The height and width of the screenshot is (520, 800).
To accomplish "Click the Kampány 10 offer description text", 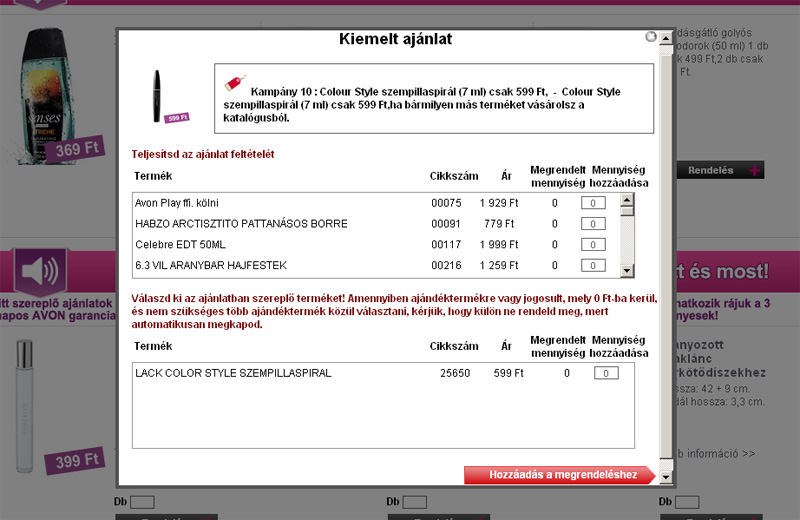I will point(422,105).
